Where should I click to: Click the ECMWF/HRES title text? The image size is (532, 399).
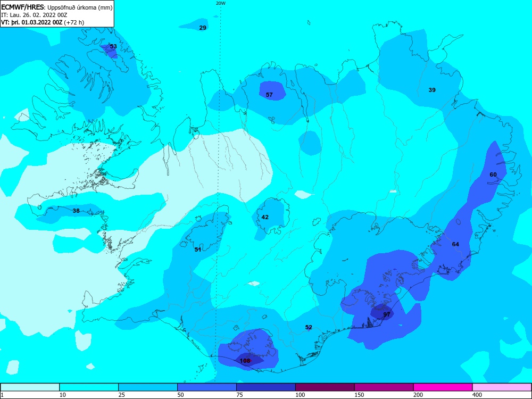(x=22, y=7)
